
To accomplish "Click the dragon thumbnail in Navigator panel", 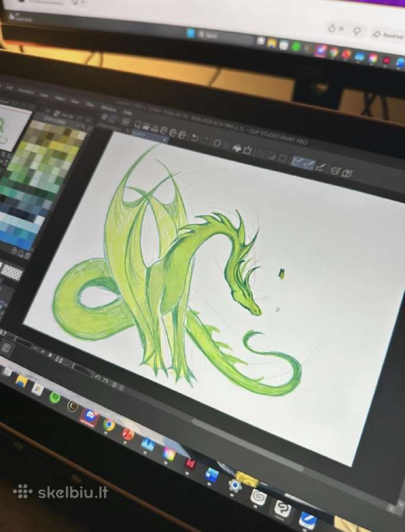I will 13,128.
